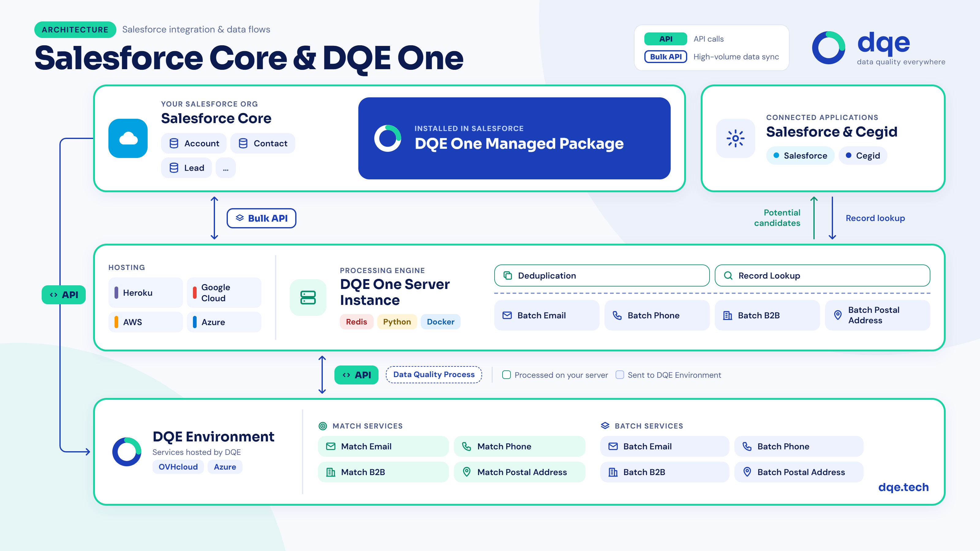
Task: Click the Python tag
Action: (x=397, y=322)
